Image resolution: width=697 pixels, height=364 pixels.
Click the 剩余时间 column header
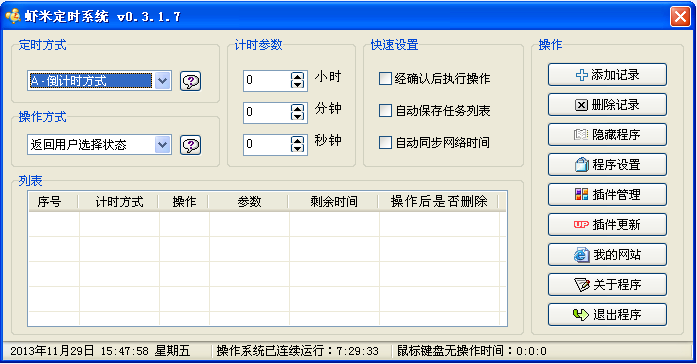333,202
